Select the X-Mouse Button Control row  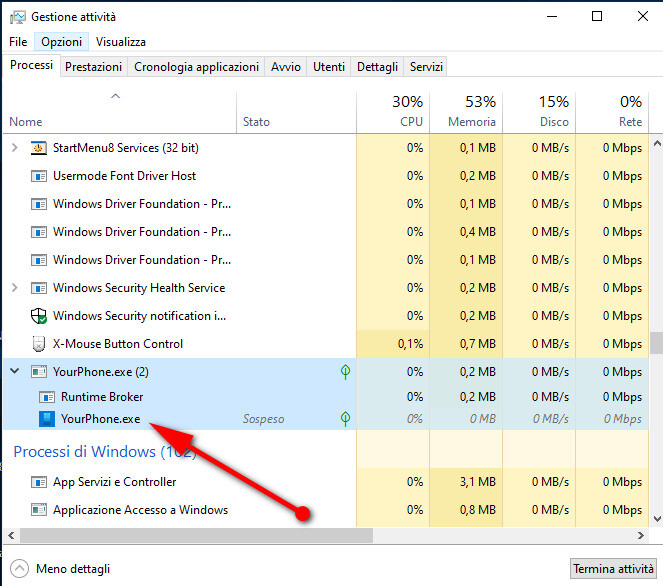(326, 344)
